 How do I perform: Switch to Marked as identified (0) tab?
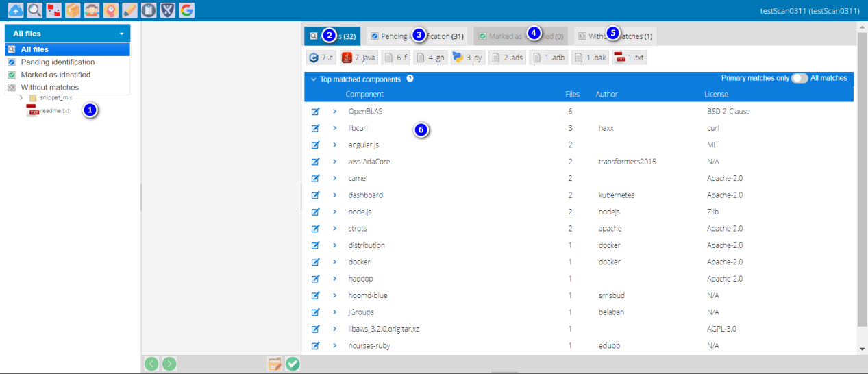(x=521, y=36)
